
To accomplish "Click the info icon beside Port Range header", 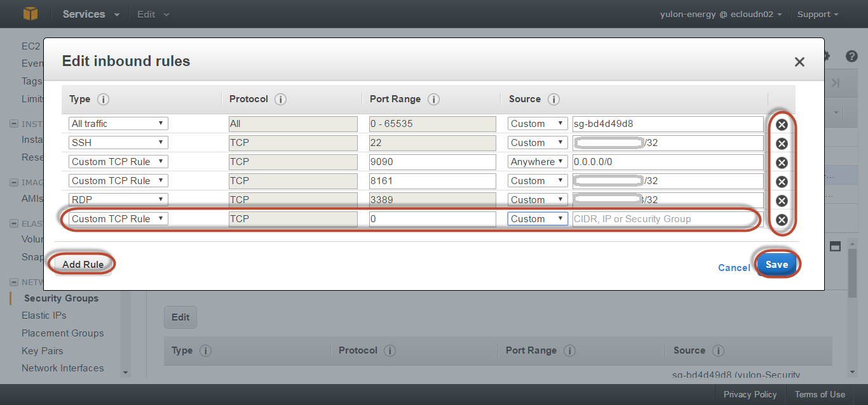I will pyautogui.click(x=434, y=100).
